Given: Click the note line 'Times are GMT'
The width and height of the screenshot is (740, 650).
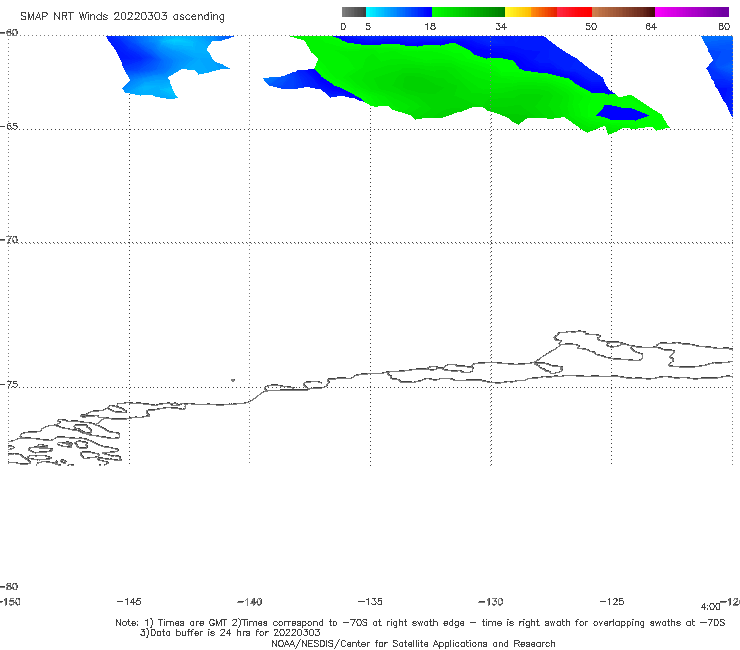Looking at the screenshot, I should click(193, 623).
